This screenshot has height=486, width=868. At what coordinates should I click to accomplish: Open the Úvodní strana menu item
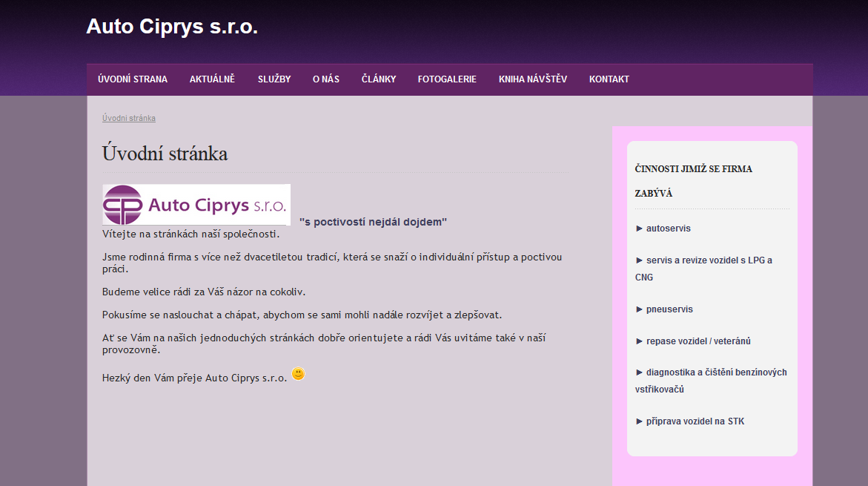(132, 79)
